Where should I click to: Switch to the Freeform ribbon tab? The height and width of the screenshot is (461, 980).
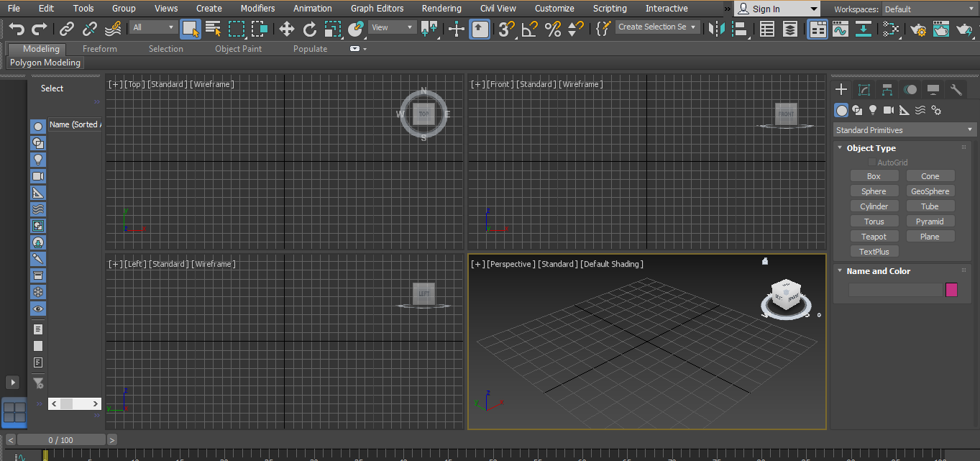coord(100,49)
